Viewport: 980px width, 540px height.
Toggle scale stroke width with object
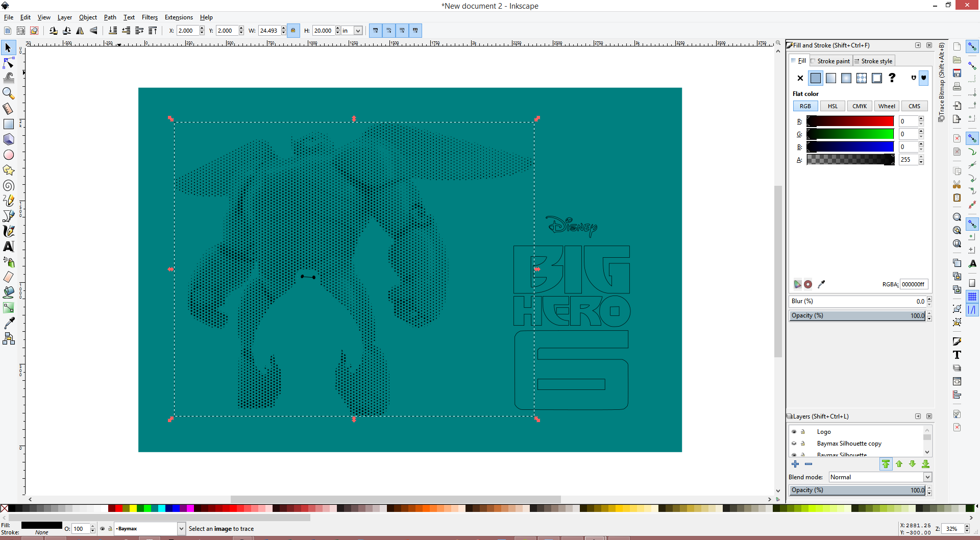(375, 31)
